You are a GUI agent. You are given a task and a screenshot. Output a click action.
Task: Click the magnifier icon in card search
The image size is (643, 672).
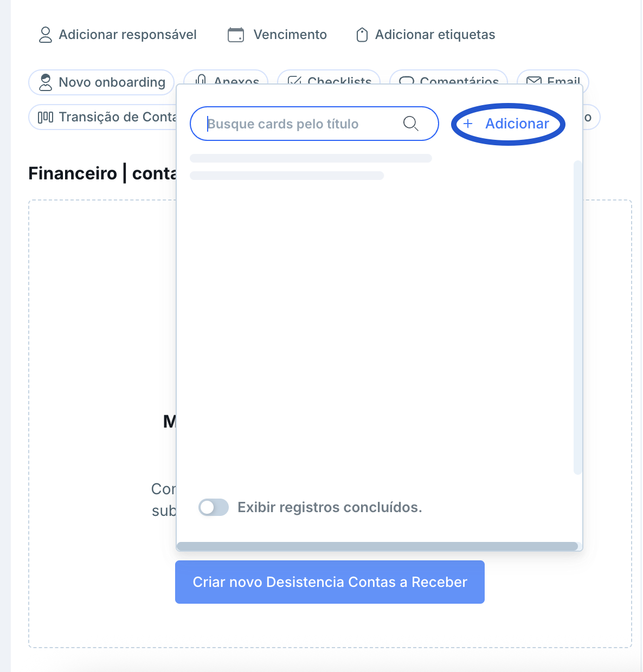tap(411, 124)
